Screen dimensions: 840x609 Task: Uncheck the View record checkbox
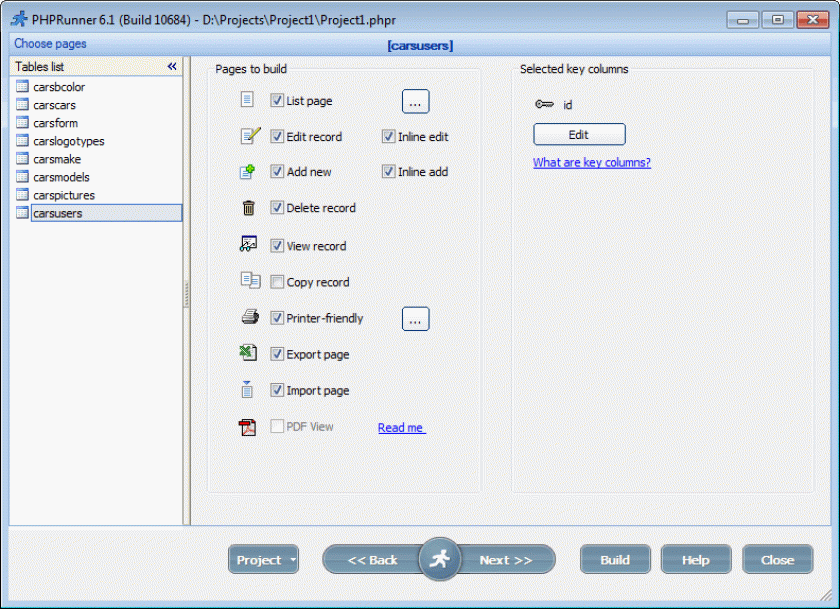tap(277, 246)
